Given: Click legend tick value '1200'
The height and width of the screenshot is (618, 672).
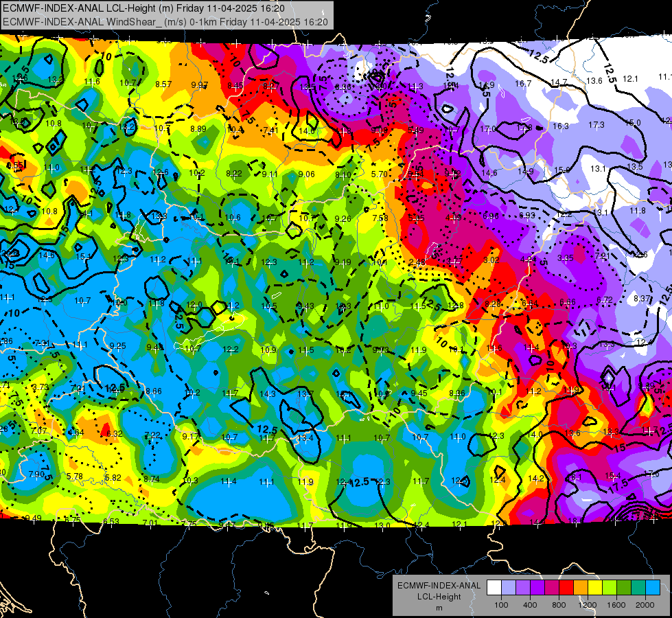Looking at the screenshot, I should pos(588,605).
